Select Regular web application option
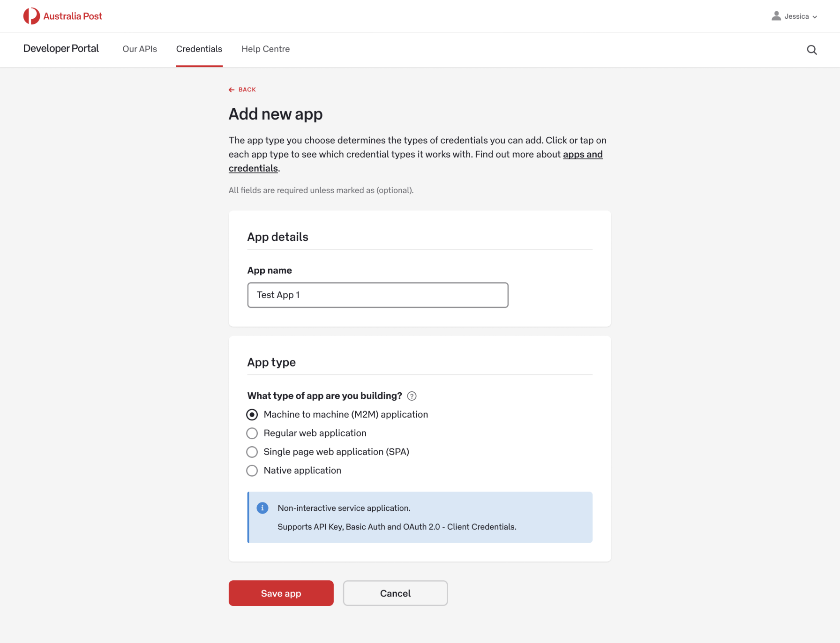 [x=252, y=434]
